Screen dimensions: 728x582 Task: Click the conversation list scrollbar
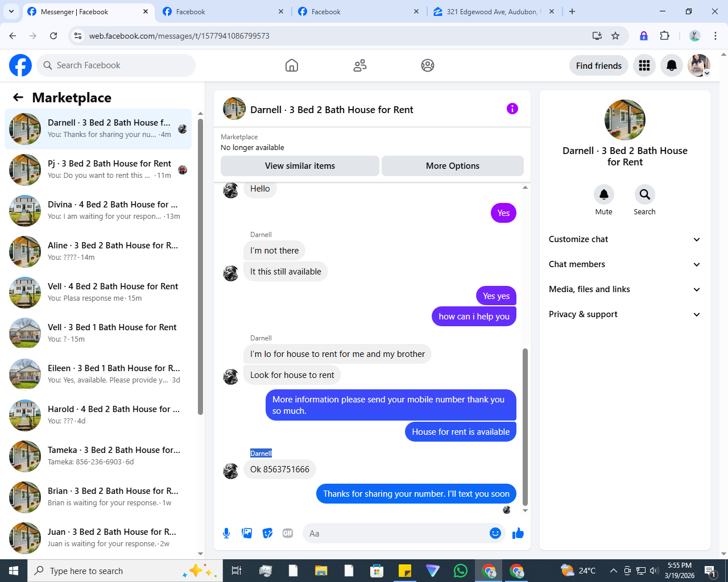coord(200,267)
